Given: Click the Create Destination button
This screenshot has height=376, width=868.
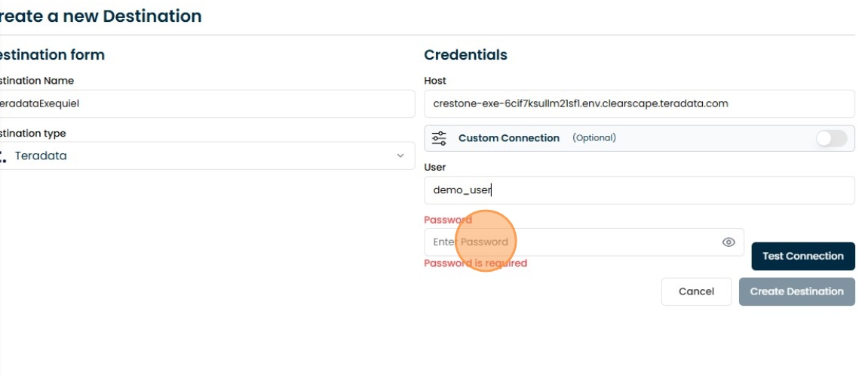Looking at the screenshot, I should point(796,291).
